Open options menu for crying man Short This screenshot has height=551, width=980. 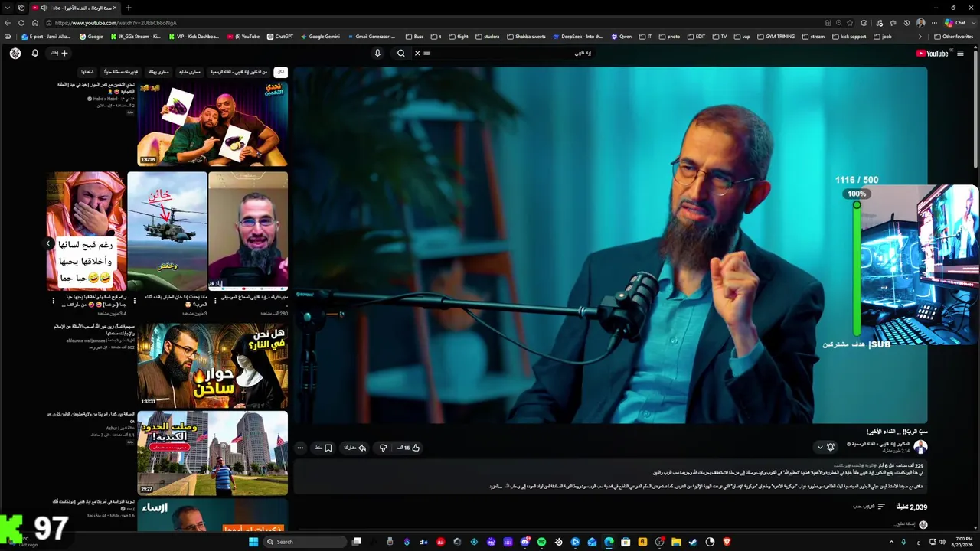point(53,301)
